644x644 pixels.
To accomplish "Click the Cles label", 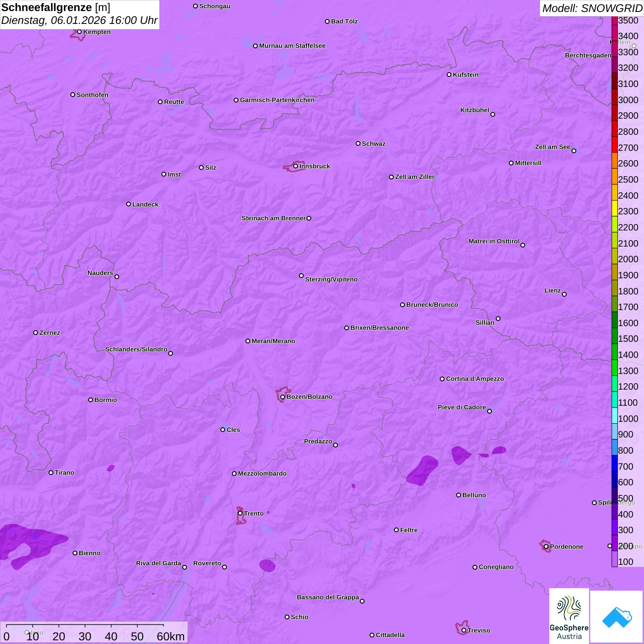I will 233,430.
